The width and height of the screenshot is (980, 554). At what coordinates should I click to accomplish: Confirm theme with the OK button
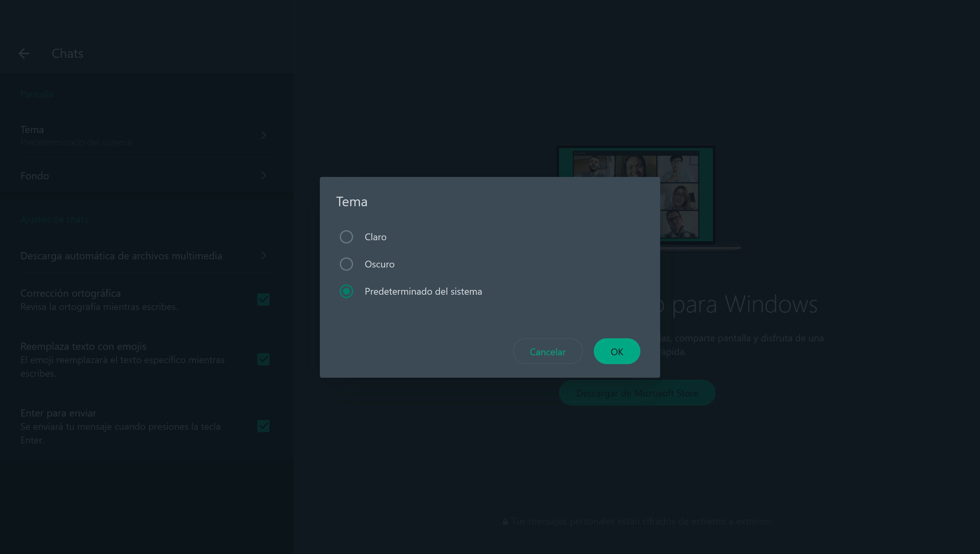point(617,351)
